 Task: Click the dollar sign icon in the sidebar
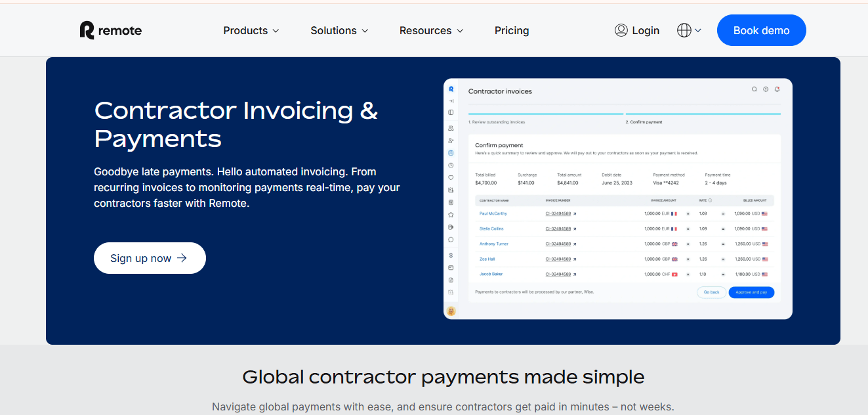coord(451,255)
